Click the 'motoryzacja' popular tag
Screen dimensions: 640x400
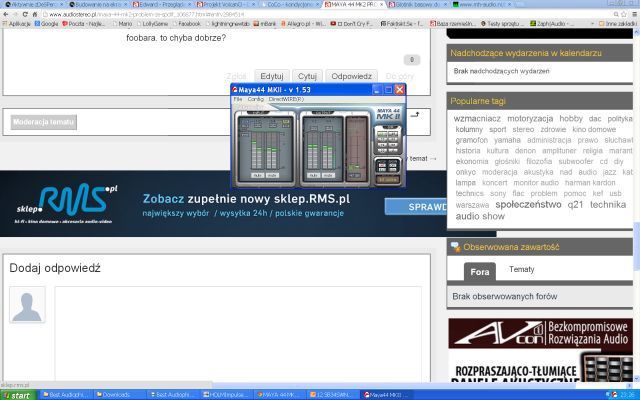(x=530, y=119)
